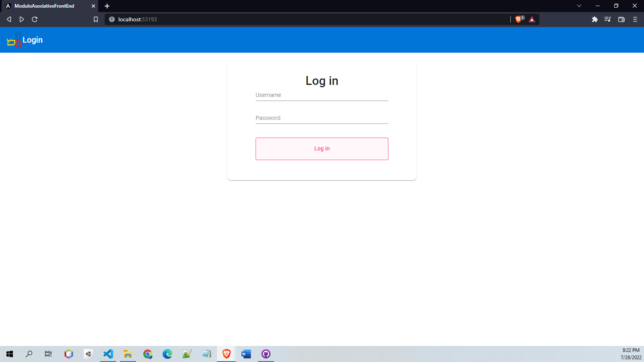Go forward with the browser forward arrow

[22, 19]
